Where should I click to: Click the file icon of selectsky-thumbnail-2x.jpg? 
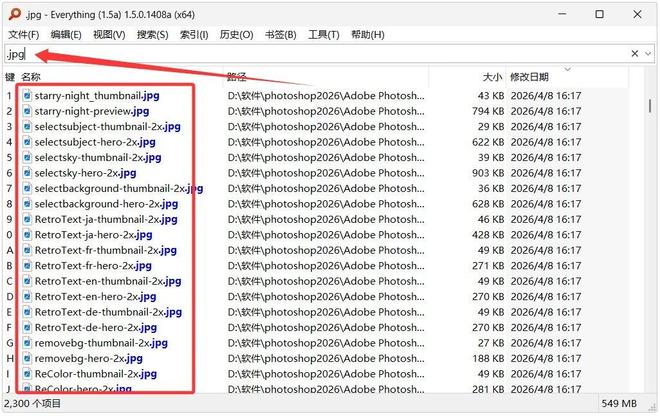point(27,157)
